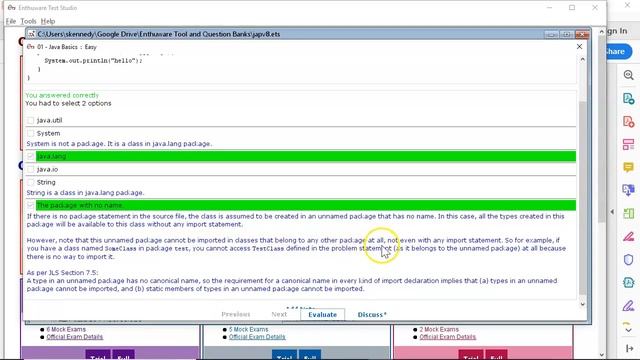Click the Previous button

tap(236, 314)
